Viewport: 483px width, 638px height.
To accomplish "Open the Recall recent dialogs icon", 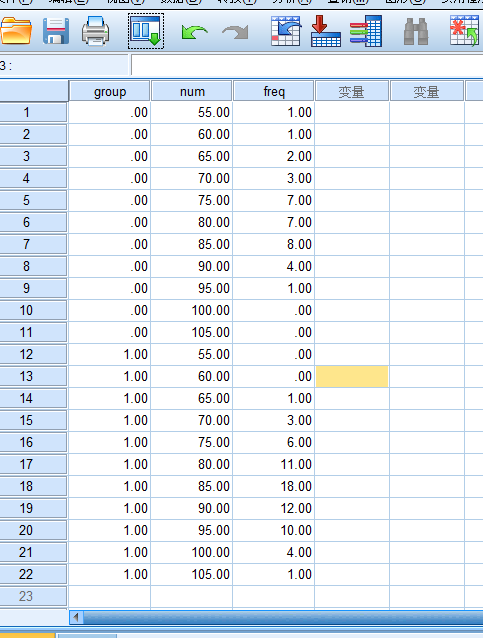I will pos(146,31).
